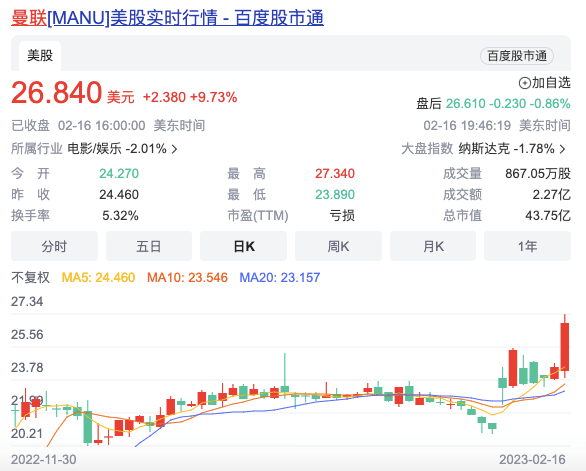Click the latest tall red candlestick
The width and height of the screenshot is (586, 471).
click(565, 347)
